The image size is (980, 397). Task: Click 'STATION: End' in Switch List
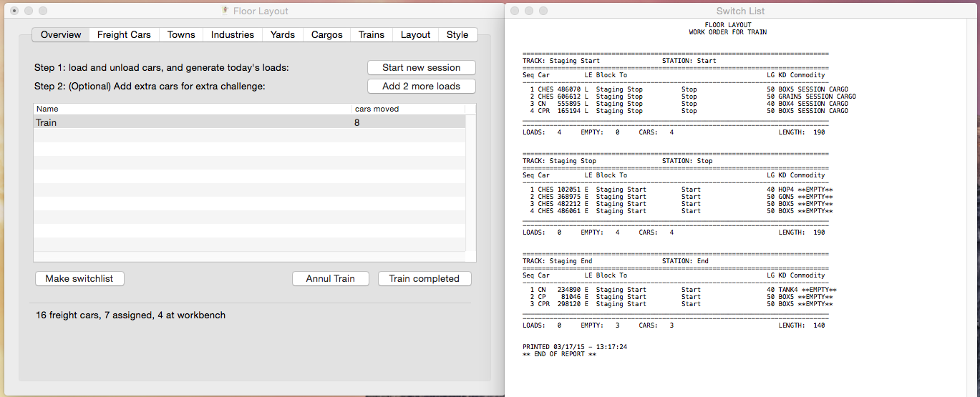685,261
